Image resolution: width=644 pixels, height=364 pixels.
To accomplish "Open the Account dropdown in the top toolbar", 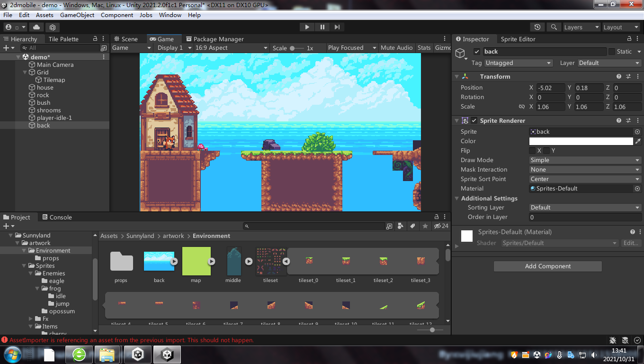I will point(15,27).
